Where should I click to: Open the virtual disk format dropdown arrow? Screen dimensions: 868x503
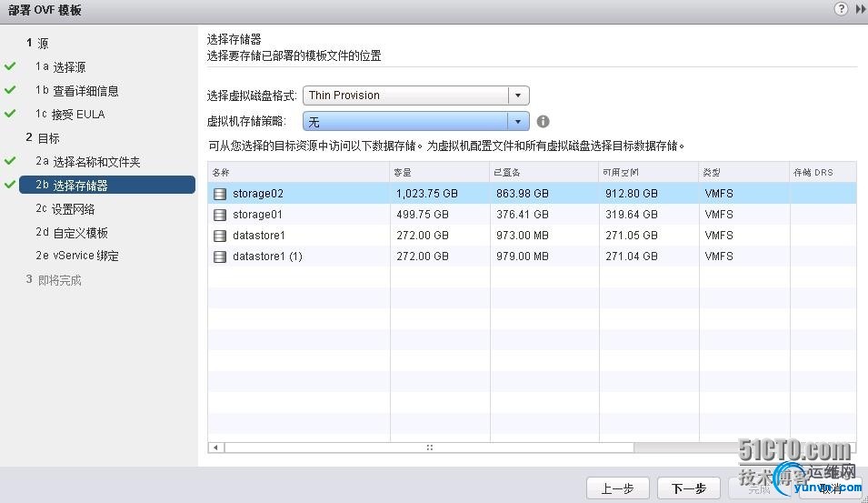pyautogui.click(x=518, y=96)
